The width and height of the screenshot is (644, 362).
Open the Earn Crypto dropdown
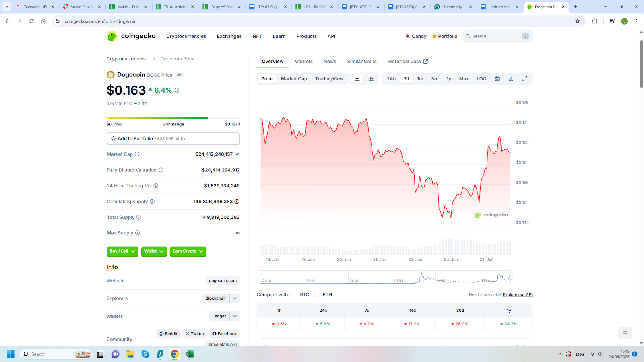coord(188,251)
